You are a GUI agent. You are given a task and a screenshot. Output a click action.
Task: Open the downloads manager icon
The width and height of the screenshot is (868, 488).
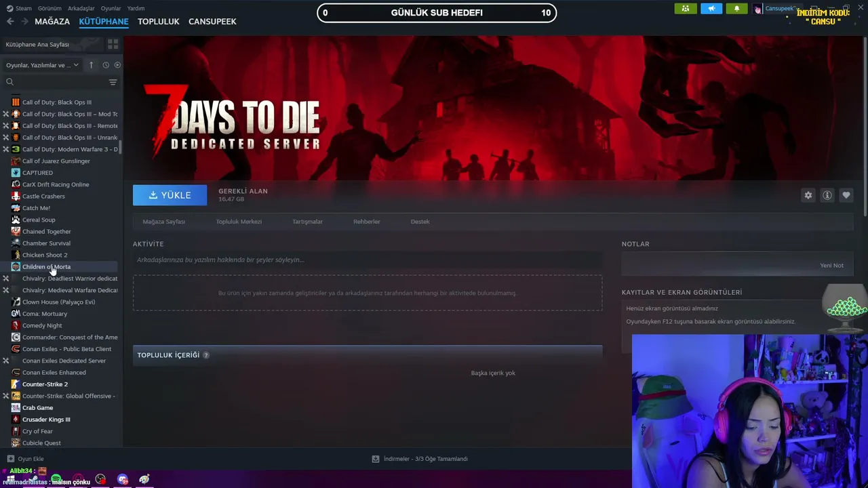pos(376,459)
